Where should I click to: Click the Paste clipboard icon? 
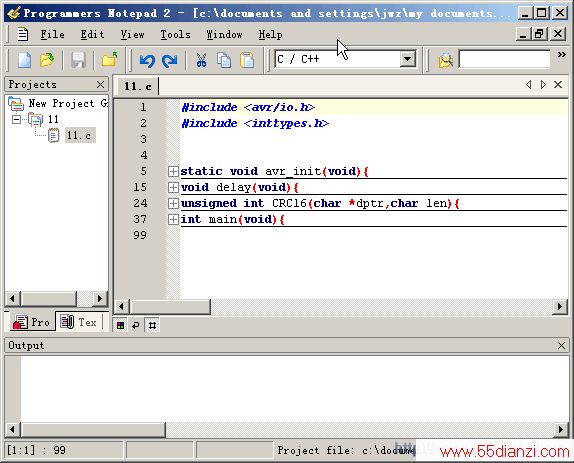coord(247,60)
